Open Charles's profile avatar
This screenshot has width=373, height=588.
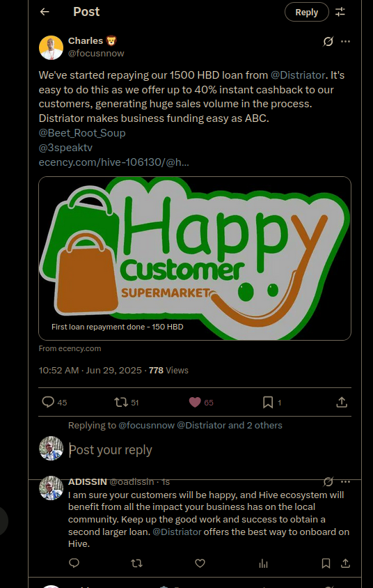pos(51,47)
